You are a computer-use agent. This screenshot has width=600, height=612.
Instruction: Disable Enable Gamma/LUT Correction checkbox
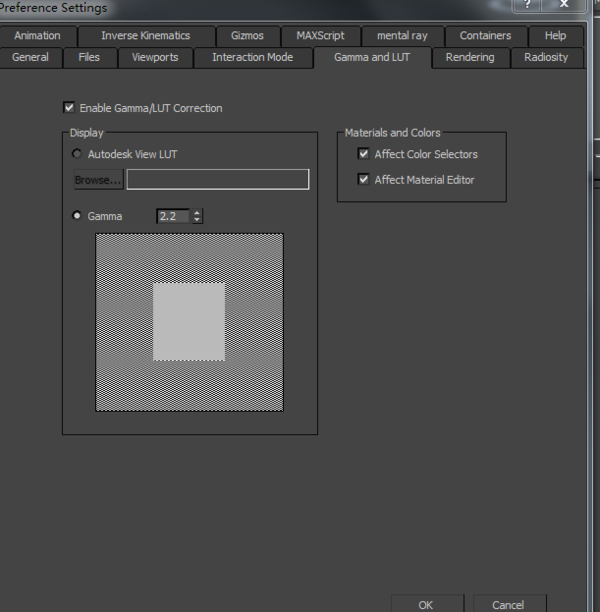pyautogui.click(x=69, y=108)
